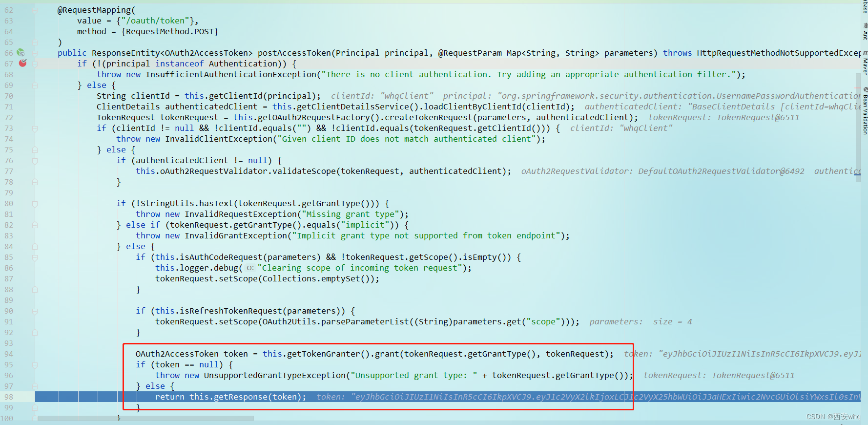Collapse the else if fold marker on line 82
868x425 pixels.
tap(35, 225)
